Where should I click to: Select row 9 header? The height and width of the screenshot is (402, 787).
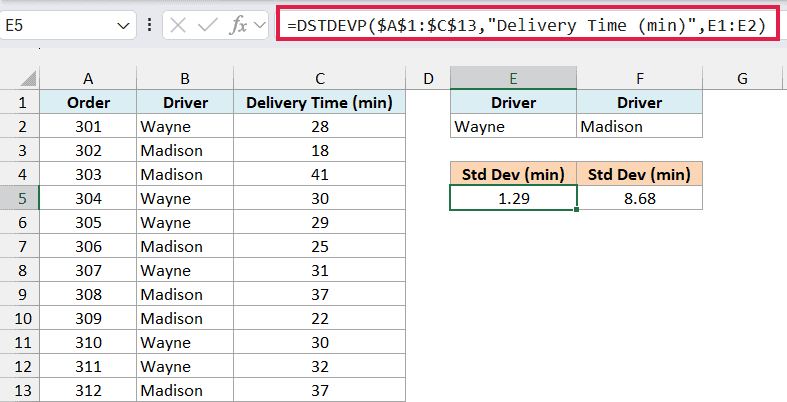22,294
